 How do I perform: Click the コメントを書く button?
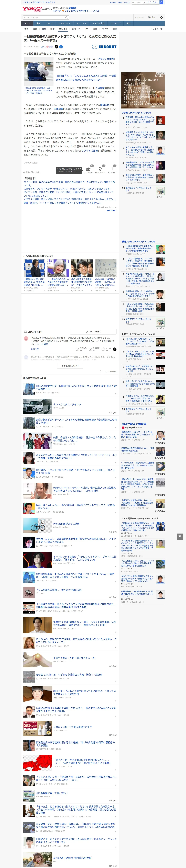tap(93, 332)
